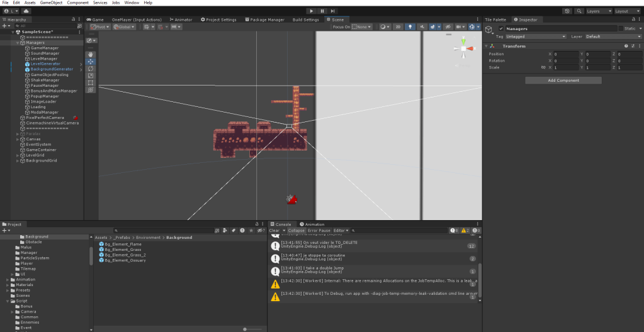Enable the Static checkbox
The height and width of the screenshot is (332, 644).
(620, 29)
